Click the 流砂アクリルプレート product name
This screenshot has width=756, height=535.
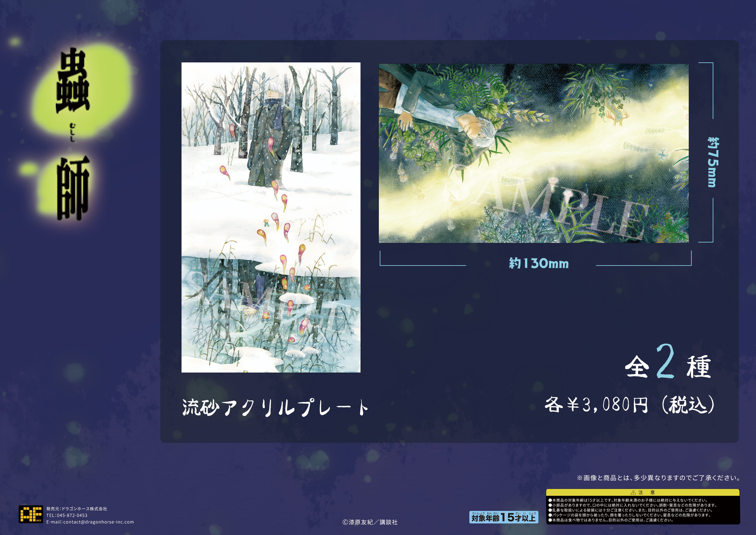[x=275, y=408]
